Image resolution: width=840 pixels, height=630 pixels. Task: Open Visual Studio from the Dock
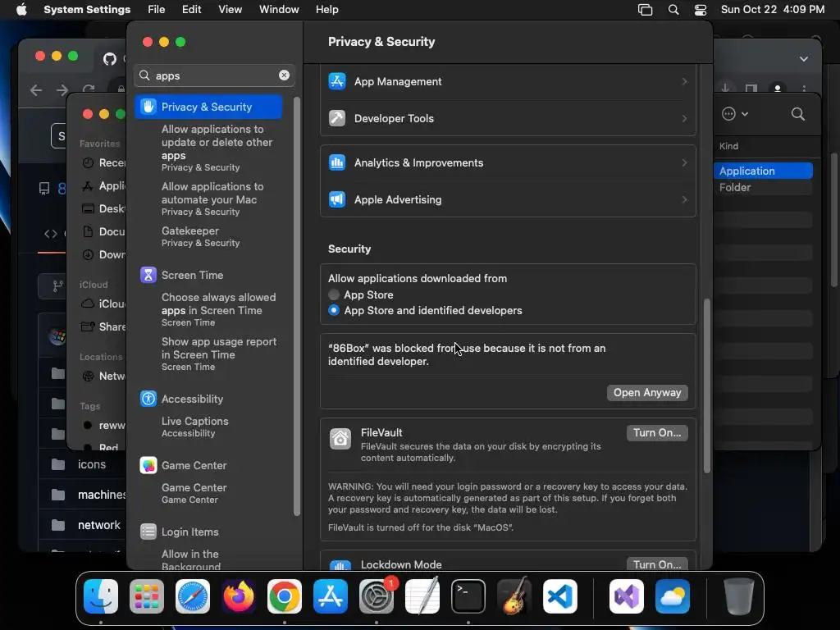(x=626, y=597)
